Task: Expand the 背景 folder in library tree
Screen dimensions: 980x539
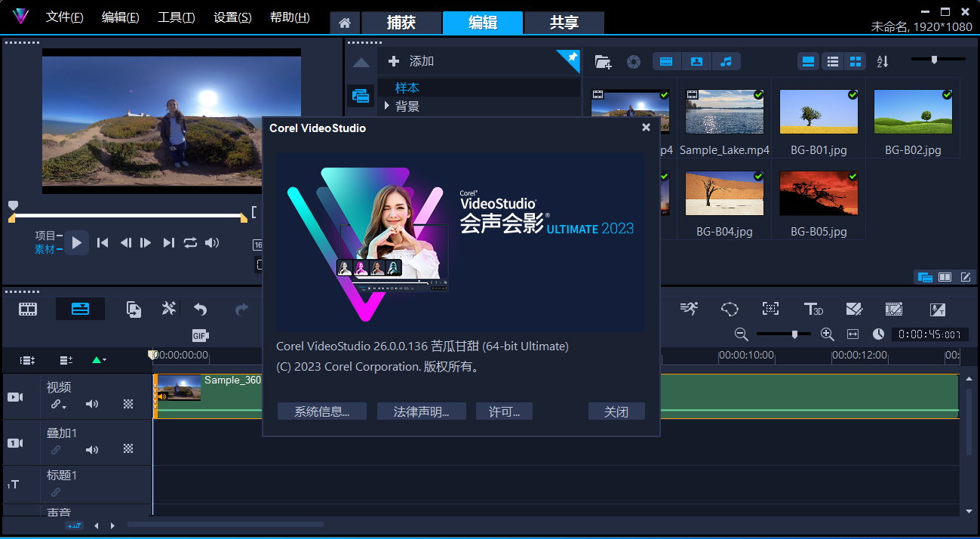Action: click(x=387, y=106)
